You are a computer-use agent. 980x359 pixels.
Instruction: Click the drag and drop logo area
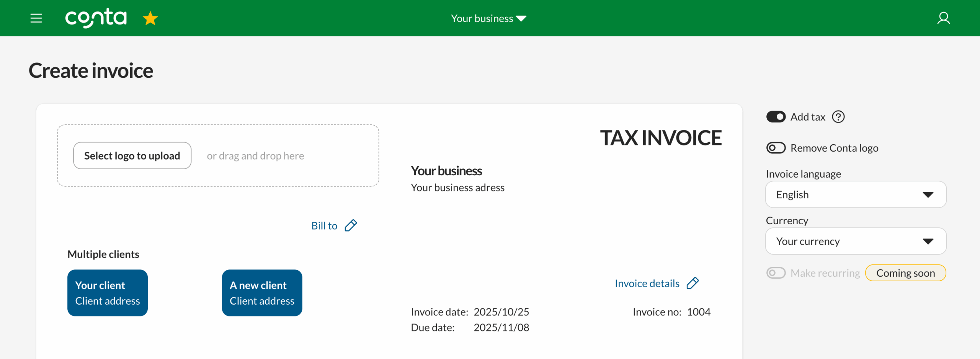point(255,155)
